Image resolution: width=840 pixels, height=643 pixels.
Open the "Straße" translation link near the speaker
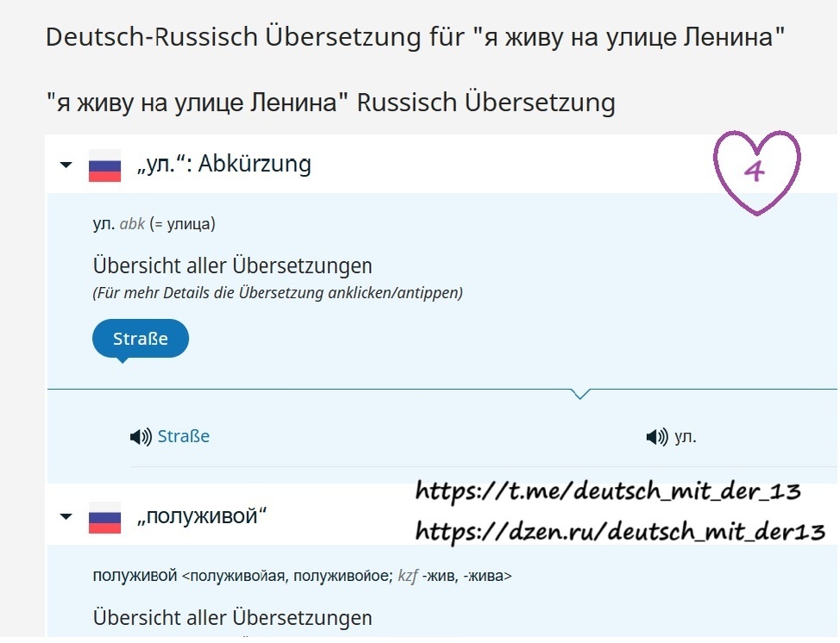click(x=182, y=436)
